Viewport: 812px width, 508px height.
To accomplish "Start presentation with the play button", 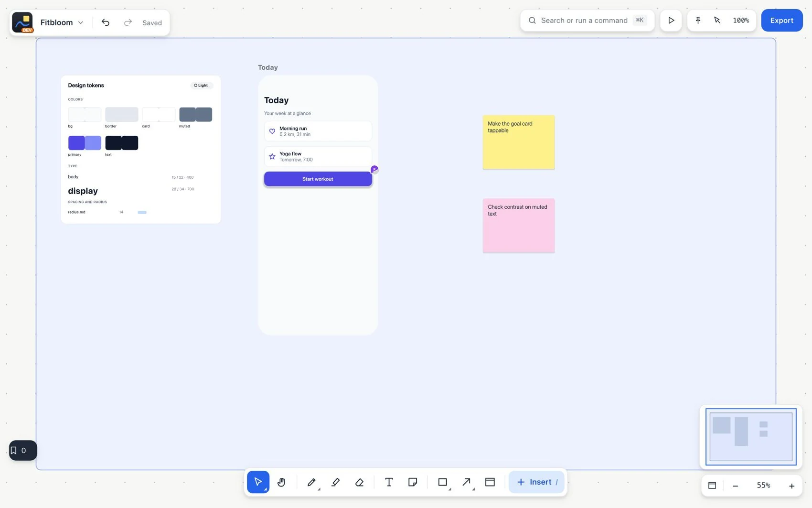I will point(671,20).
